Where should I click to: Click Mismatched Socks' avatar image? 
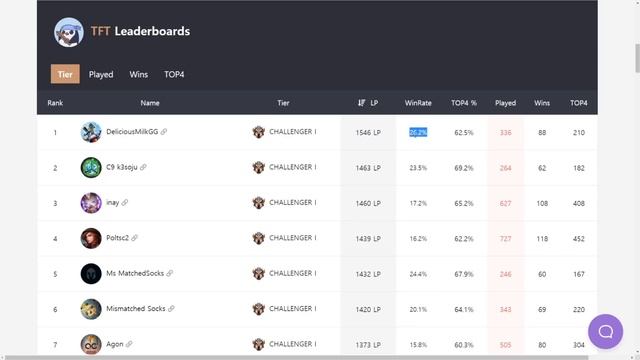tap(91, 309)
